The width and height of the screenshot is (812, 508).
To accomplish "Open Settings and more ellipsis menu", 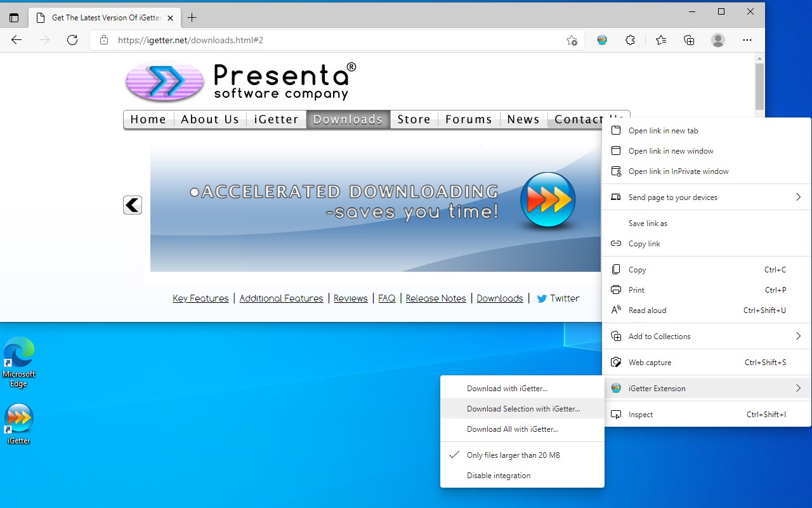I will click(x=747, y=40).
